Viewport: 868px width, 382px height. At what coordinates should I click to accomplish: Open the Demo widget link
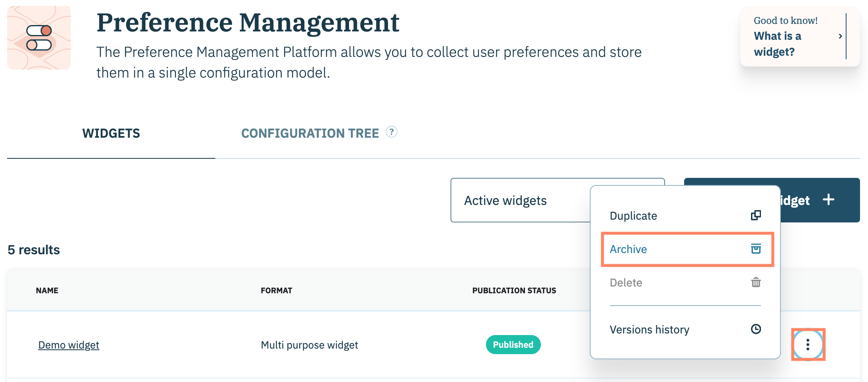click(68, 345)
